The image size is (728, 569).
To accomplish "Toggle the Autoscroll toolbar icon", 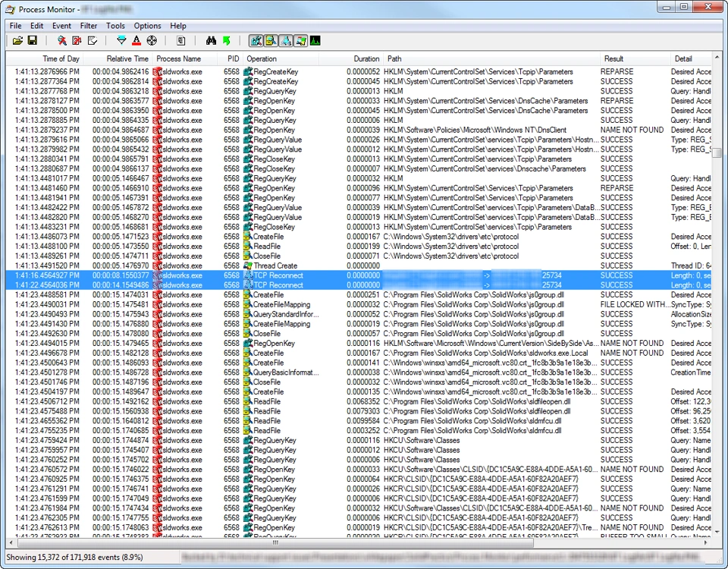I will [x=77, y=41].
